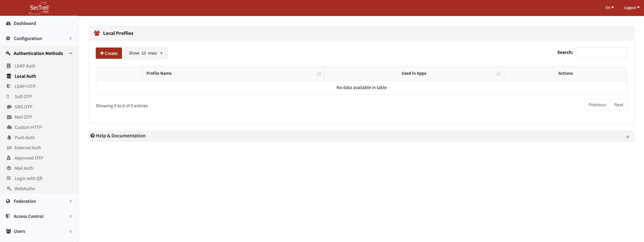Select Approved OTP in sidebar
Screen dimensions: 644x242
pos(29,158)
